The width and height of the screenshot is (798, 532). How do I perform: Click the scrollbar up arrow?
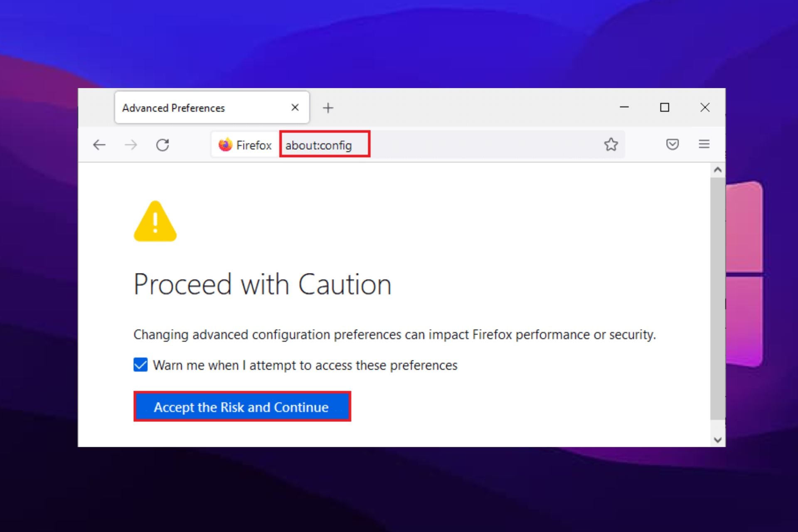pyautogui.click(x=718, y=170)
